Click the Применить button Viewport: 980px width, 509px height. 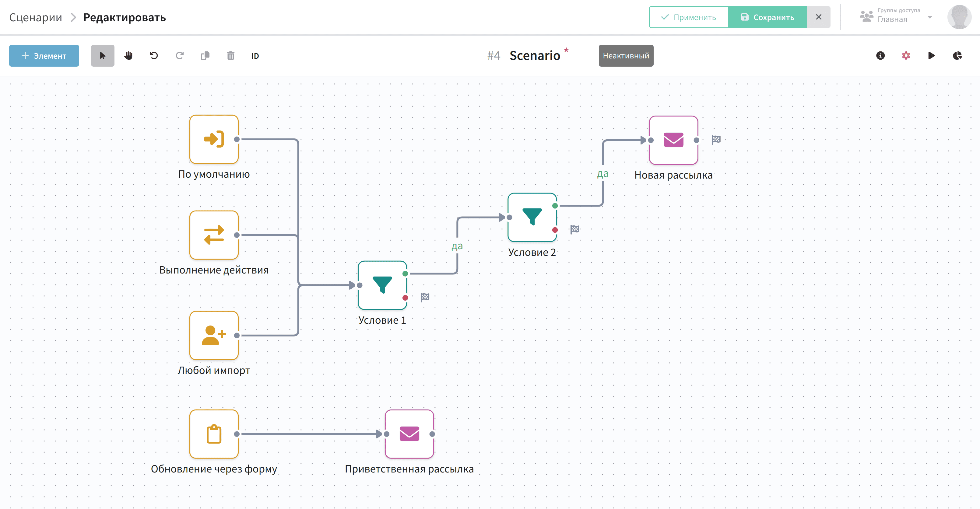(x=689, y=17)
